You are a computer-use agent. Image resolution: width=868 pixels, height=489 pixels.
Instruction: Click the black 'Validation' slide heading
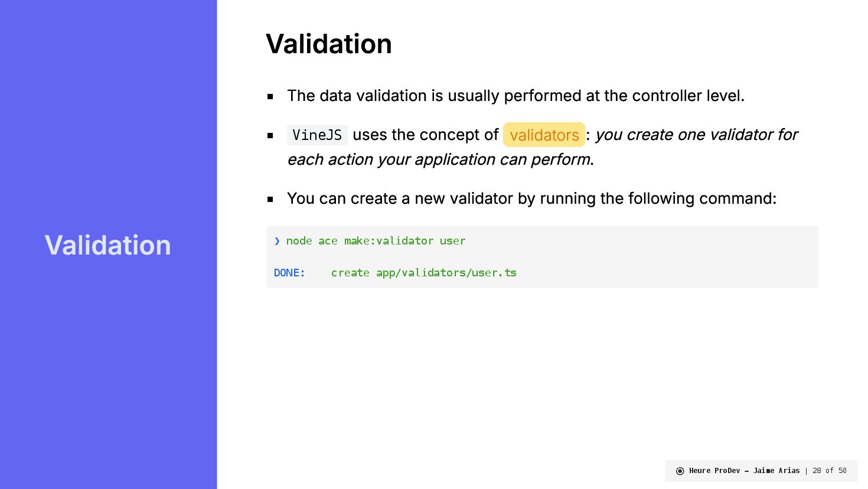(x=328, y=44)
